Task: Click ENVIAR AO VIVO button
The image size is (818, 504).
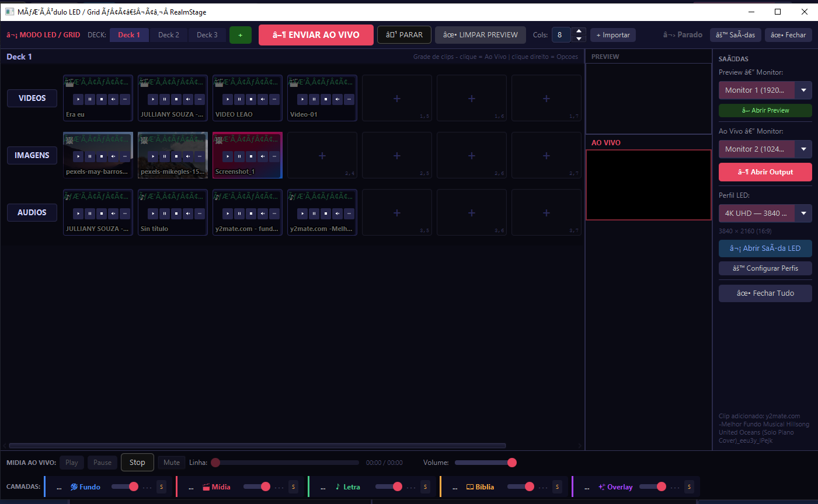Action: (316, 35)
